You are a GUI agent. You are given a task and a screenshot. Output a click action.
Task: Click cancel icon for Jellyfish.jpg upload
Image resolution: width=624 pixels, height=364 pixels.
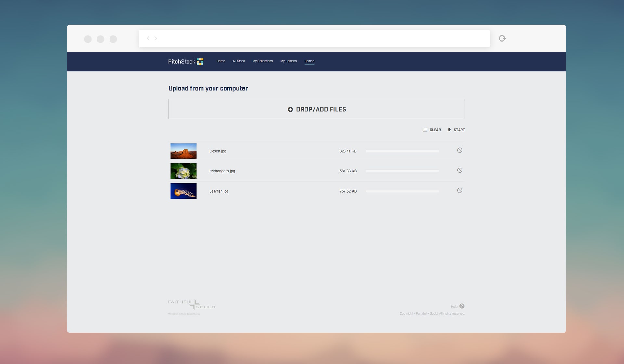(x=460, y=191)
